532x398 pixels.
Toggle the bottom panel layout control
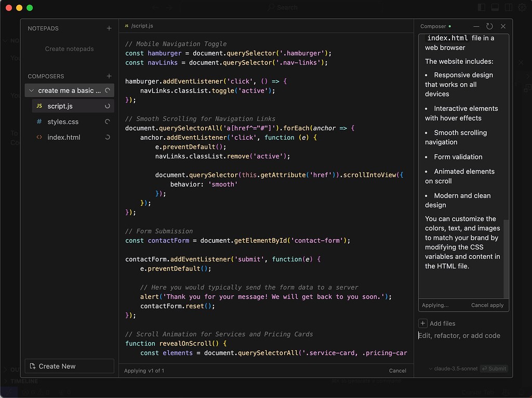pyautogui.click(x=494, y=7)
